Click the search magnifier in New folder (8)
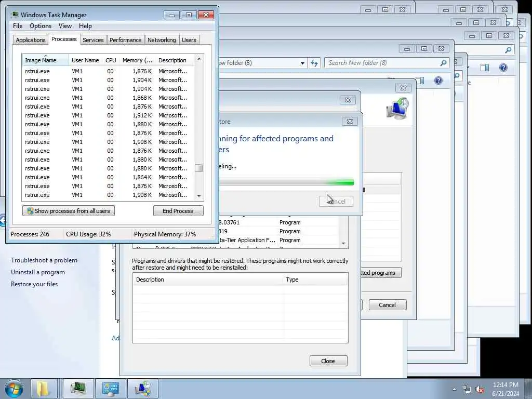Image resolution: width=532 pixels, height=399 pixels. [x=443, y=63]
